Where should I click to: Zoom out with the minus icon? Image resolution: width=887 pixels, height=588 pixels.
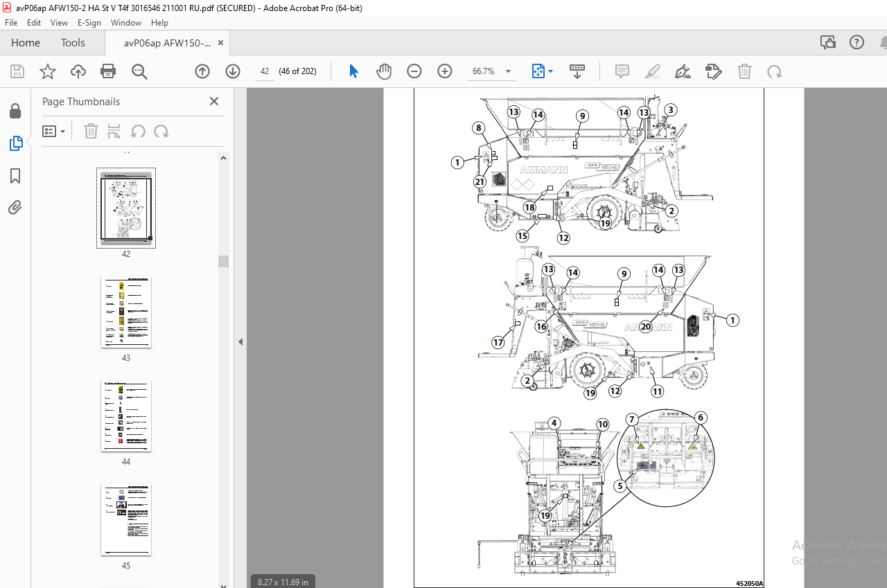(414, 71)
